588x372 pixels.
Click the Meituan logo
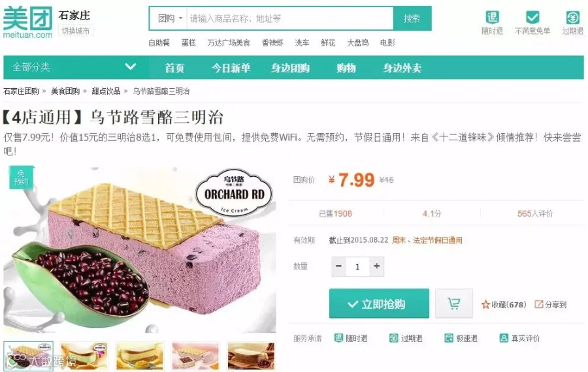(27, 22)
